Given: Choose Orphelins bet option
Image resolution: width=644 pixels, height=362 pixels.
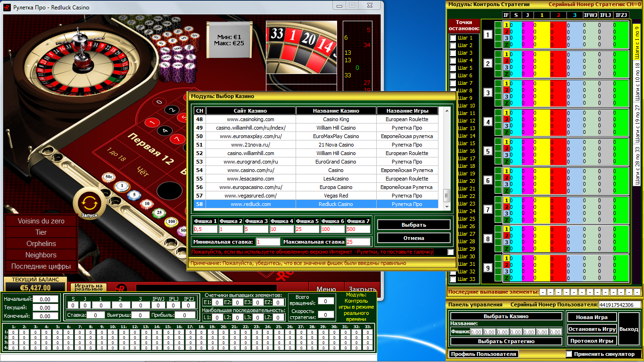Looking at the screenshot, I should (41, 244).
